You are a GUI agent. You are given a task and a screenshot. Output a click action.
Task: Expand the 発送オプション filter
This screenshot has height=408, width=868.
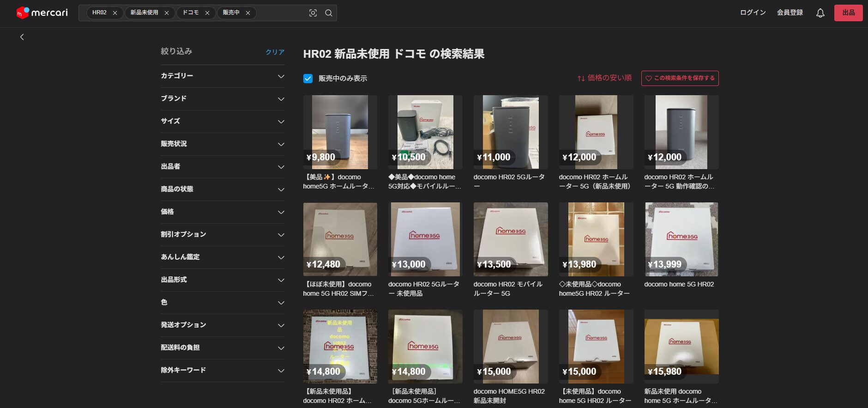[x=223, y=325]
